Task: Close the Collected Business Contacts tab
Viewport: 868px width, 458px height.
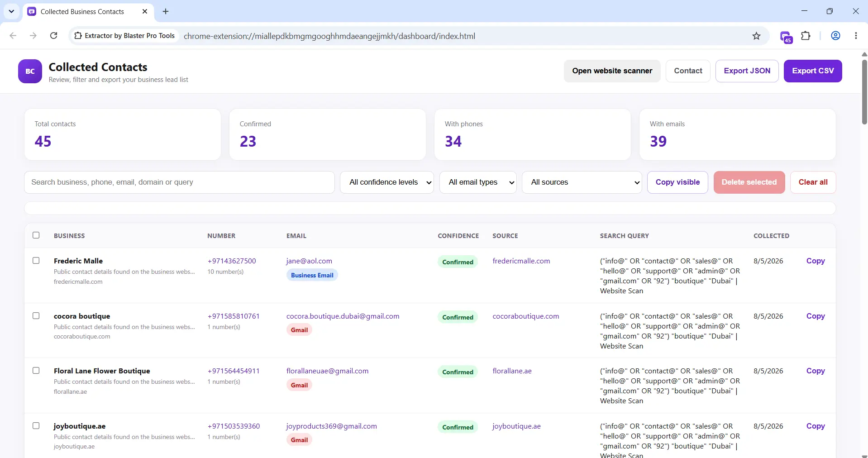Action: point(145,11)
